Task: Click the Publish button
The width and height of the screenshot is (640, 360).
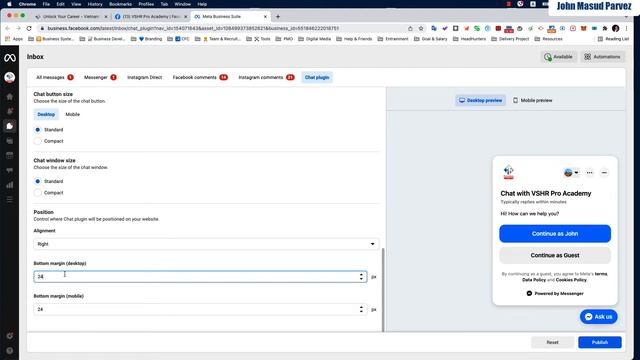Action: click(x=600, y=342)
